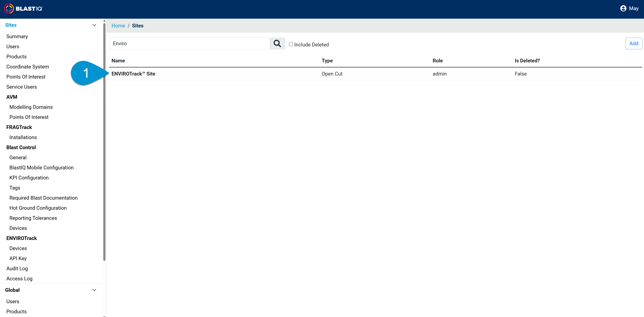Click the Sites sidebar heading
644x317 pixels.
click(x=11, y=25)
